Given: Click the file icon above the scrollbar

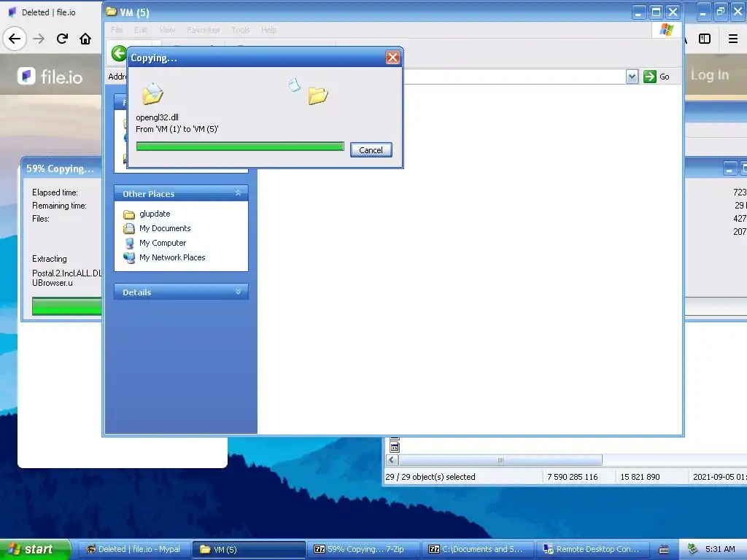Looking at the screenshot, I should [395, 447].
